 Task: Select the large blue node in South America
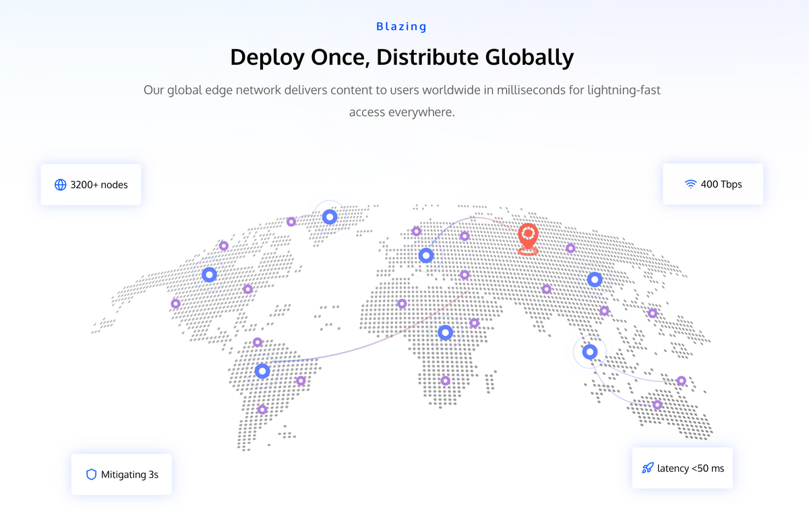tap(262, 371)
